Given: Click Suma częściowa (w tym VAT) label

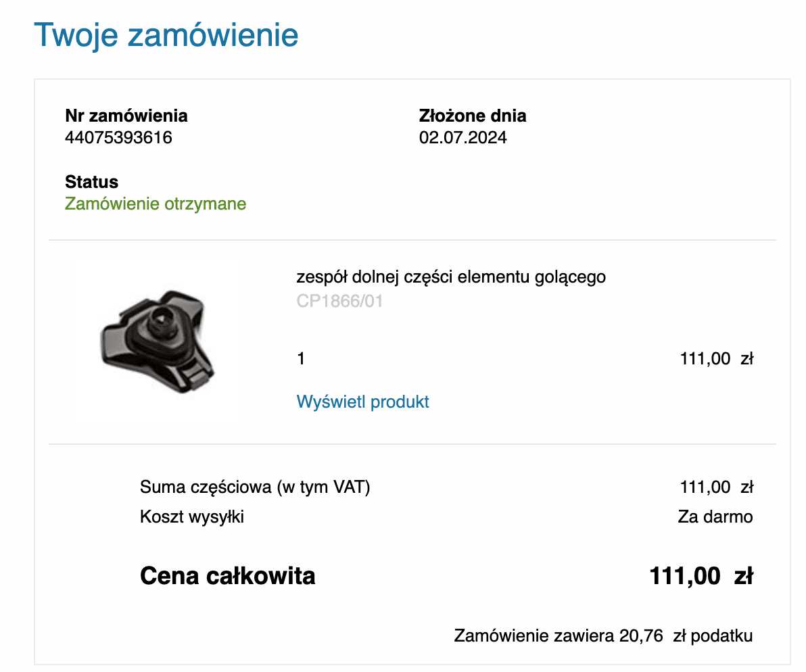Looking at the screenshot, I should tap(255, 487).
